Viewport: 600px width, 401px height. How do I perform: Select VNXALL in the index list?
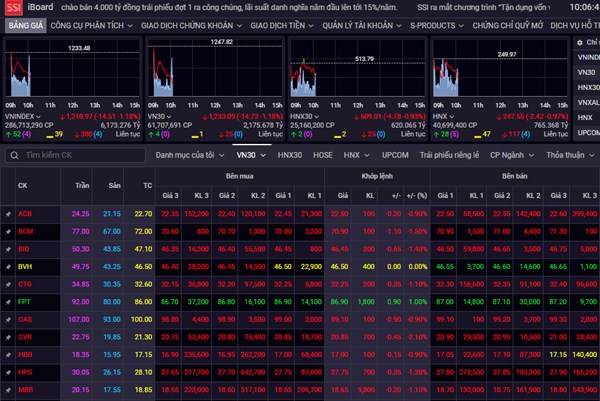pyautogui.click(x=589, y=102)
